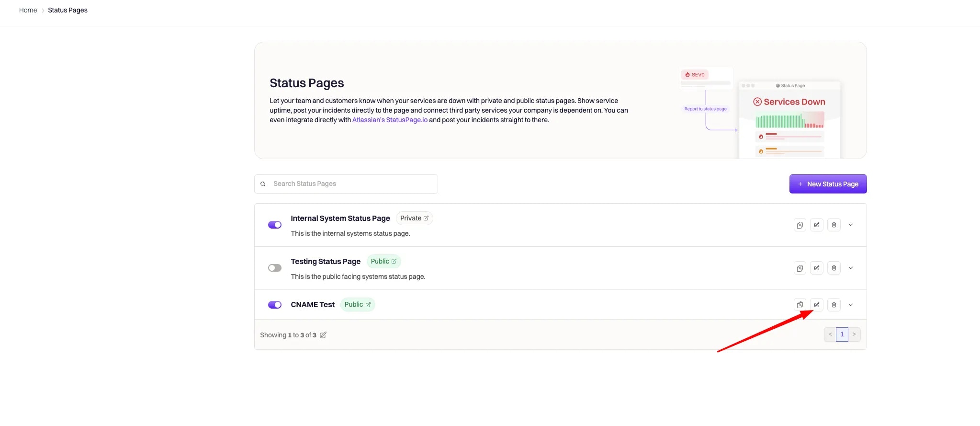Edit the Internal System Status Page
Image resolution: width=980 pixels, height=426 pixels.
(x=817, y=225)
